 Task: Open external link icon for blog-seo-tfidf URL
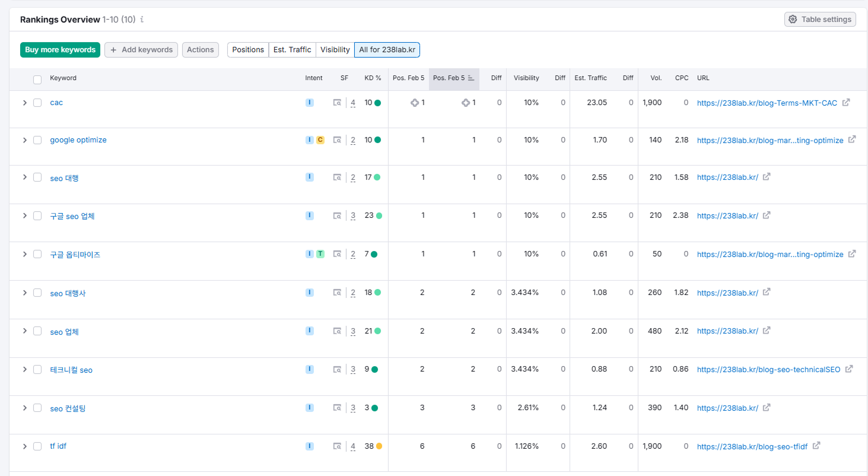pyautogui.click(x=816, y=446)
